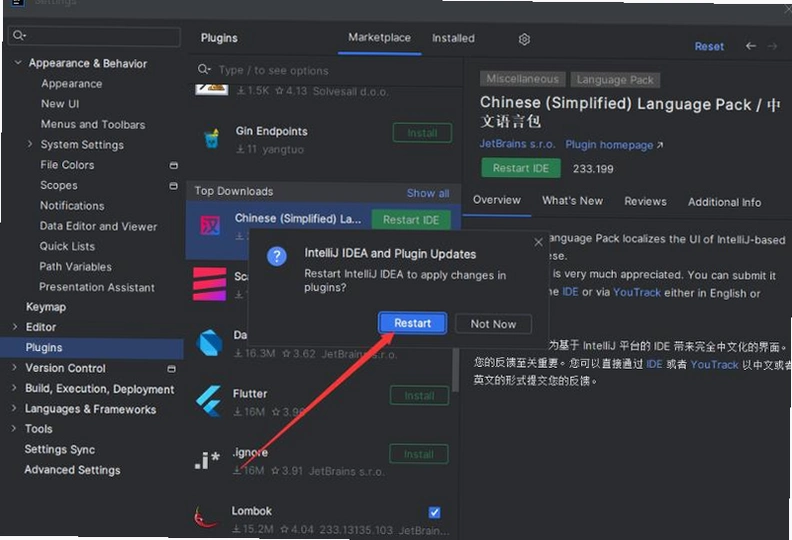Click the settings search magnifier icon

pyautogui.click(x=19, y=35)
